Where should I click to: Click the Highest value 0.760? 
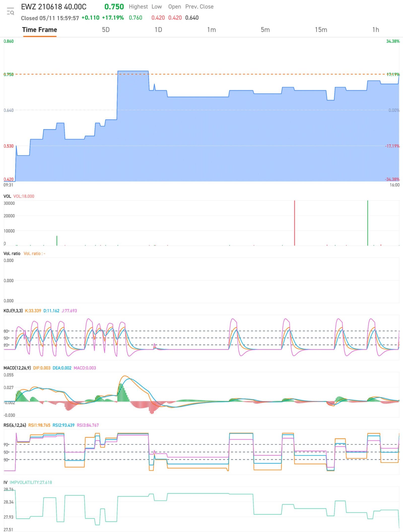click(136, 18)
